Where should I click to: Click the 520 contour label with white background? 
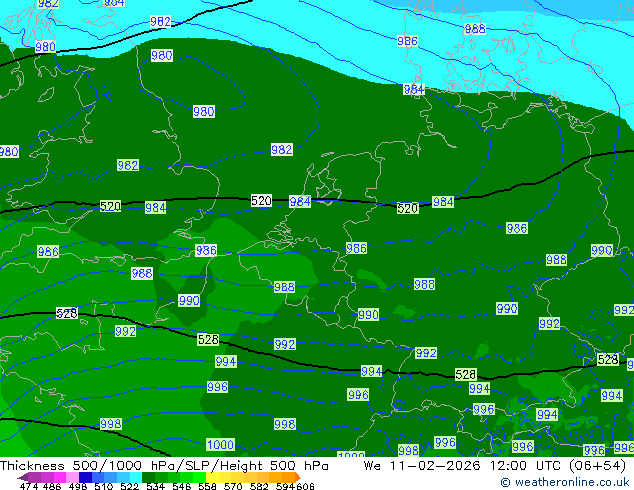[x=261, y=201]
